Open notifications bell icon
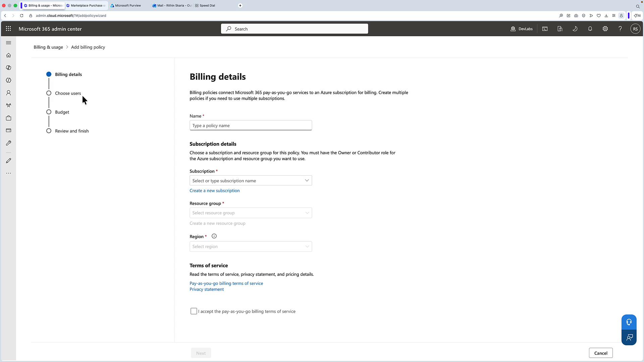The height and width of the screenshot is (362, 644). click(590, 29)
